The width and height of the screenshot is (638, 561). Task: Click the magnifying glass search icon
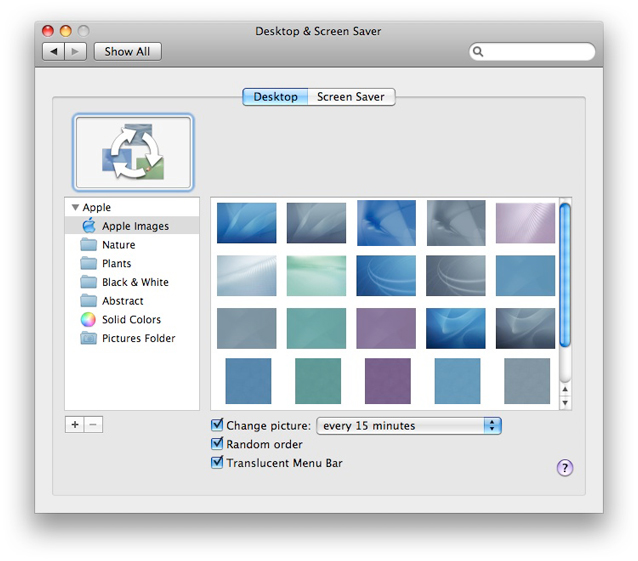(x=478, y=52)
